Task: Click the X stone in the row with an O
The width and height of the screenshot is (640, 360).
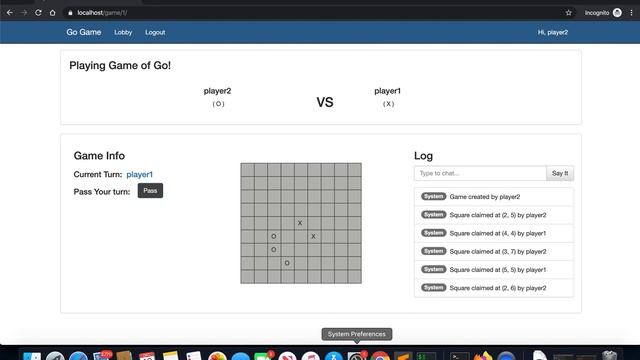Action: [313, 236]
